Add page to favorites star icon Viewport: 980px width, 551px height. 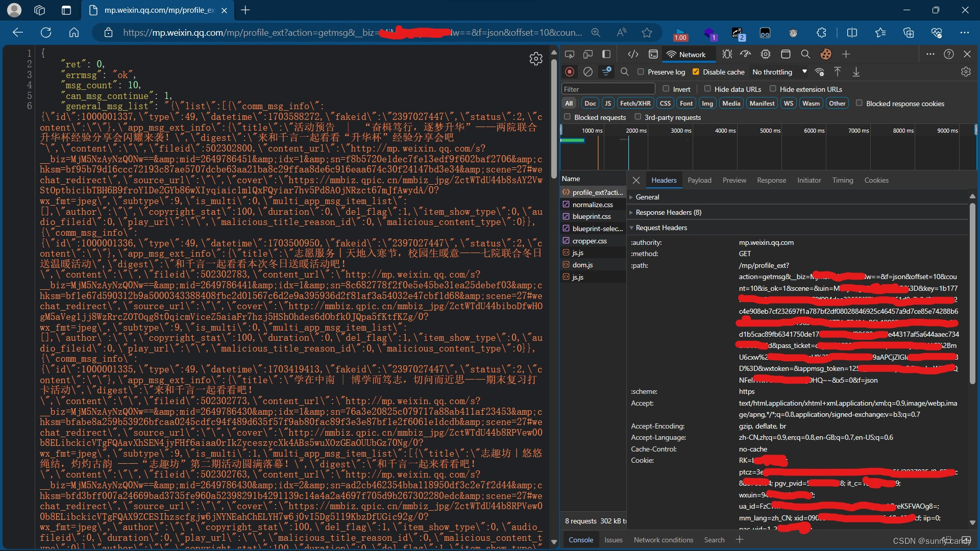point(647,33)
